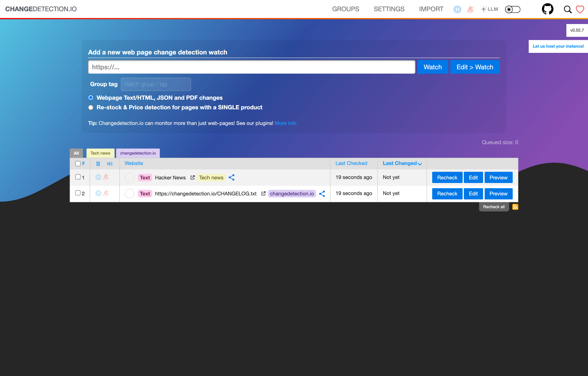The image size is (588, 376).
Task: Select Webpage Text/HTML, JSON and PDF option
Action: (91, 98)
